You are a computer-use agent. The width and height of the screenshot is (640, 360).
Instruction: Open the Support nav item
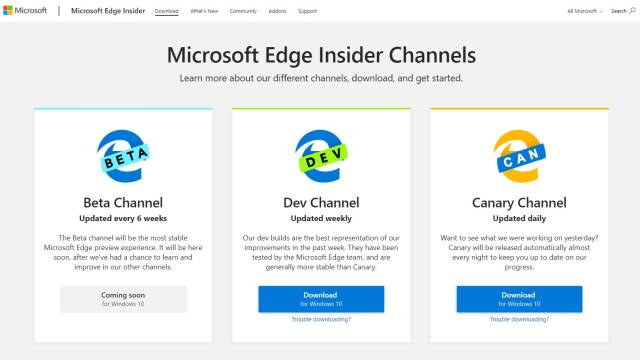(307, 11)
